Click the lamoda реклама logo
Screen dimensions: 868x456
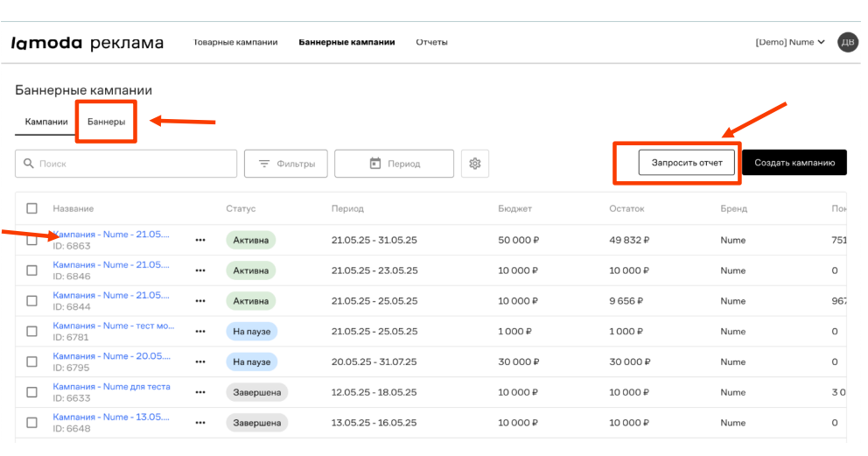(87, 43)
